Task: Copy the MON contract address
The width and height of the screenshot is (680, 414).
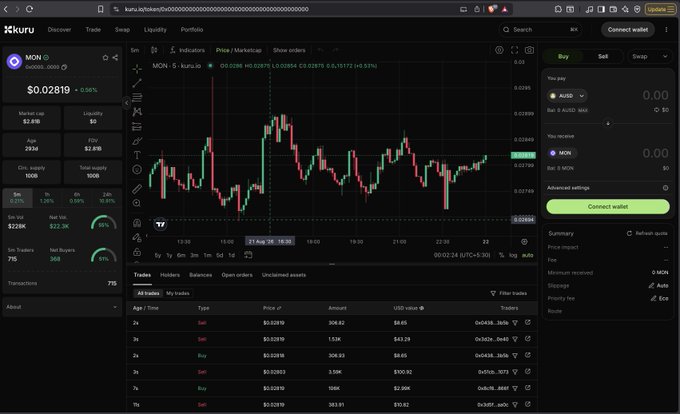Action: pos(64,67)
